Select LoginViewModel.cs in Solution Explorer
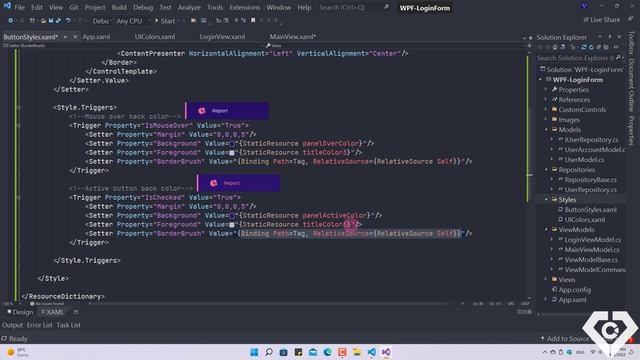This screenshot has width=640, height=360. tap(592, 240)
